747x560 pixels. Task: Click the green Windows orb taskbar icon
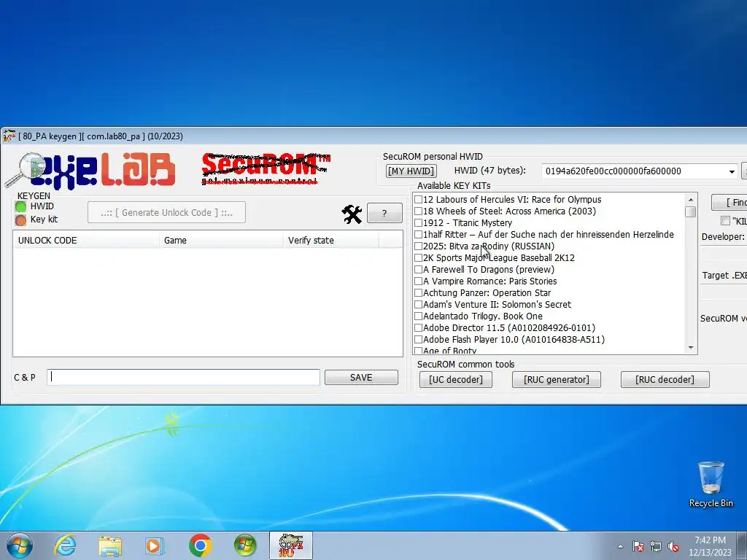(245, 545)
